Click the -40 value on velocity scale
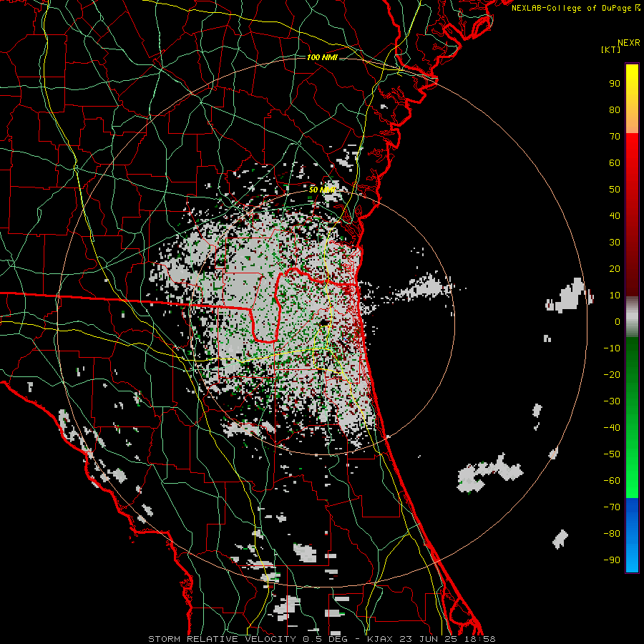Viewport: 644px width, 644px height. pos(612,428)
